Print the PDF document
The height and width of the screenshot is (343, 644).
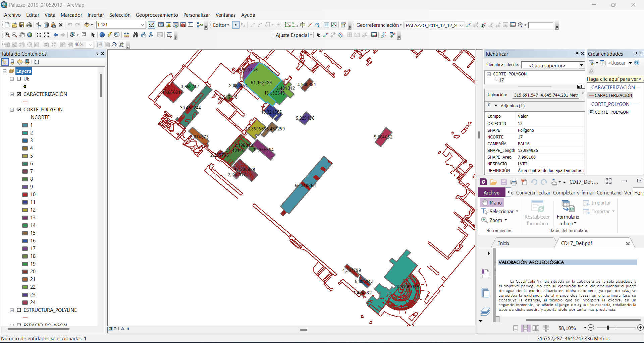coord(514,182)
